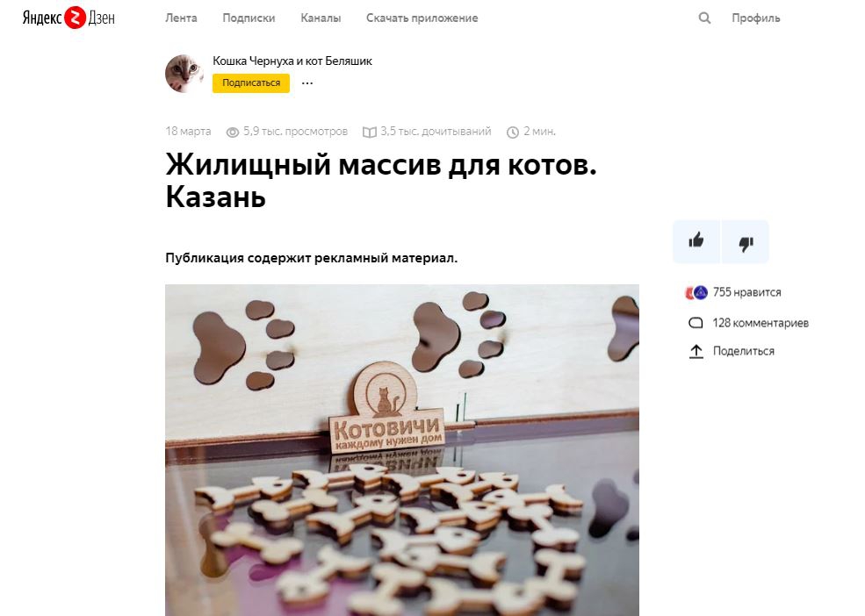Open the 128 комментариев link

(x=760, y=323)
